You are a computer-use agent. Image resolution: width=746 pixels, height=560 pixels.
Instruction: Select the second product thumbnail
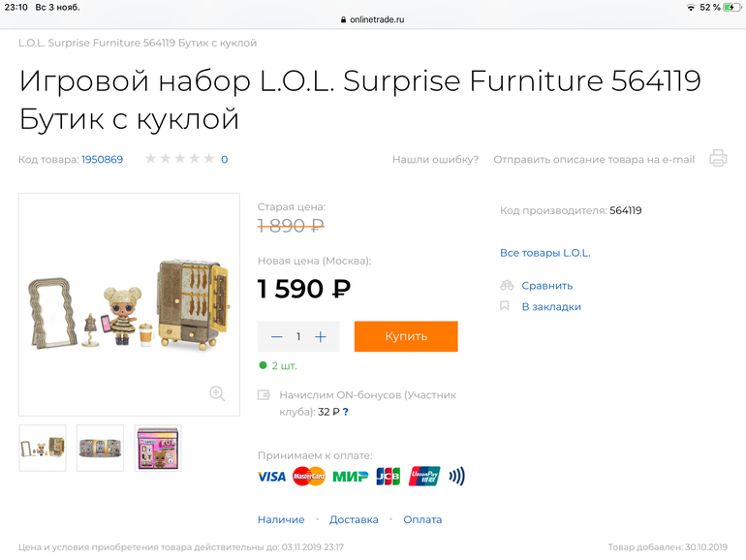coord(101,448)
